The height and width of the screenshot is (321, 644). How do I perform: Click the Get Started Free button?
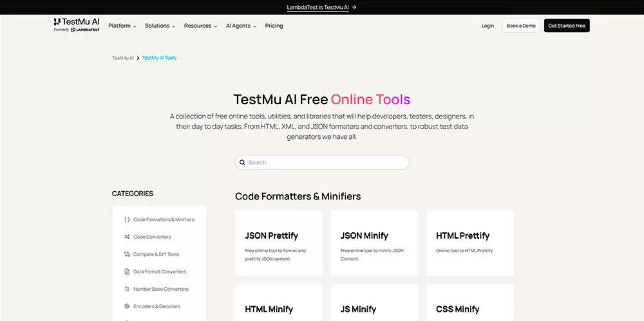tap(567, 26)
